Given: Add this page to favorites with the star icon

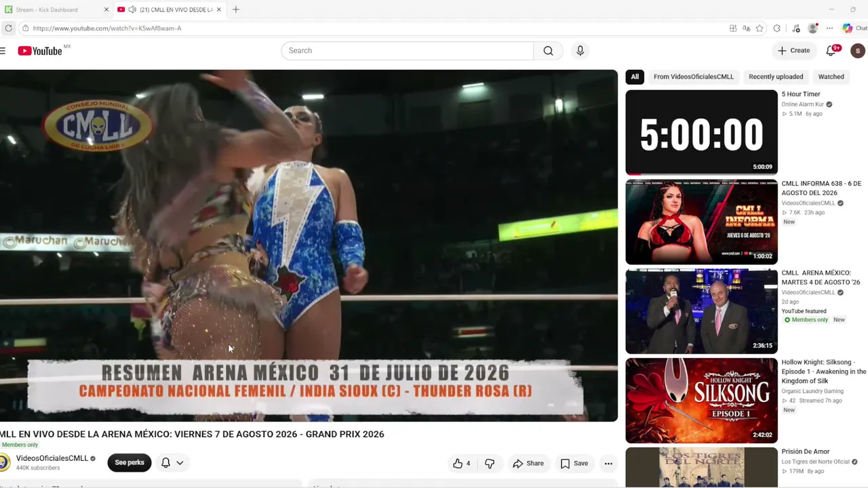Looking at the screenshot, I should point(759,28).
